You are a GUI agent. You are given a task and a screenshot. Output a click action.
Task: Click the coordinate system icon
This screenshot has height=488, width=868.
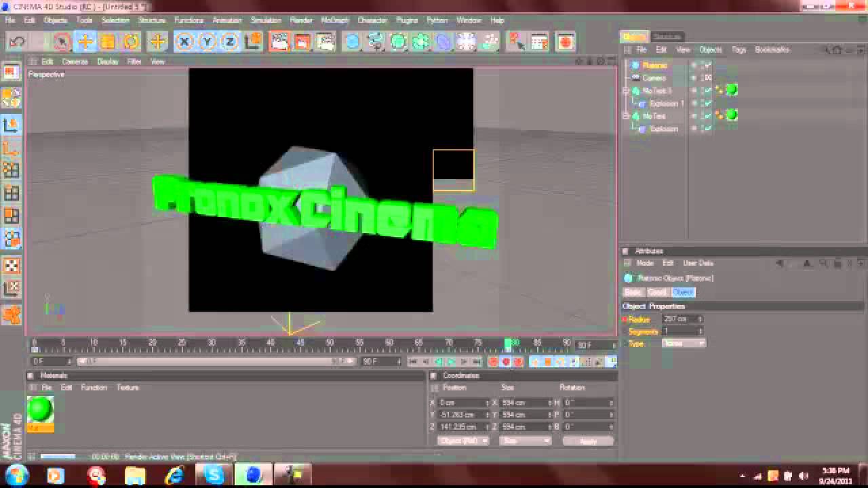click(x=253, y=42)
